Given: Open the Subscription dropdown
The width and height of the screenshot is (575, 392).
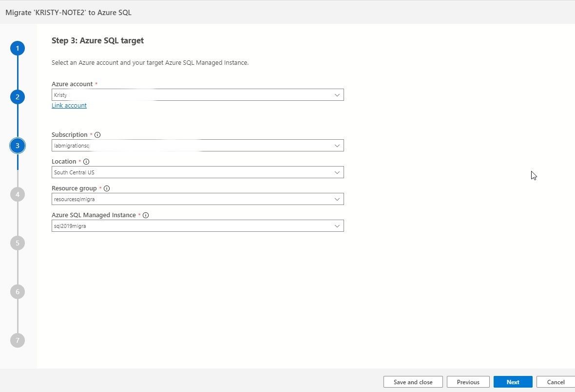Looking at the screenshot, I should 198,146.
